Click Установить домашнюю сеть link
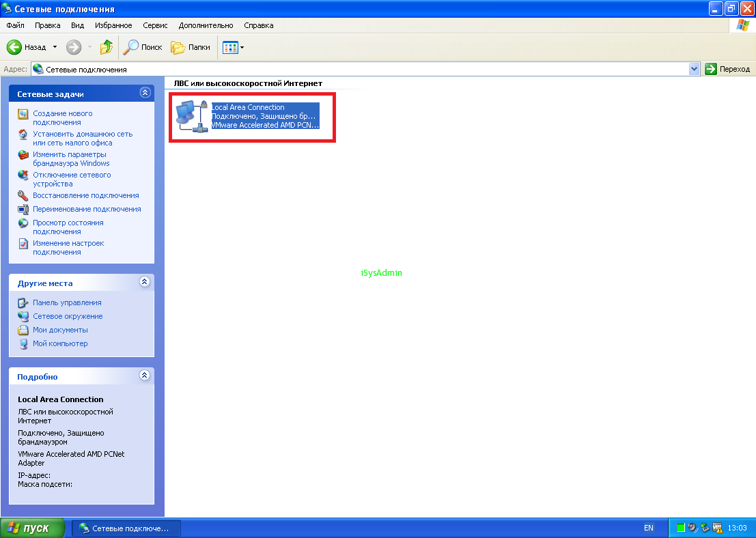Screen dimensions: 756x538 coord(83,139)
